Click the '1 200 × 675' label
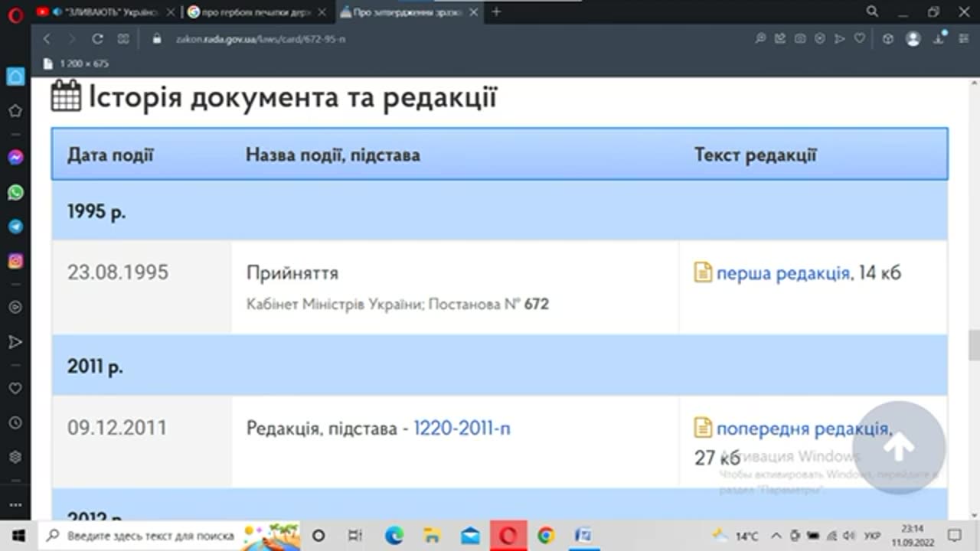This screenshot has width=980, height=551. (x=84, y=64)
